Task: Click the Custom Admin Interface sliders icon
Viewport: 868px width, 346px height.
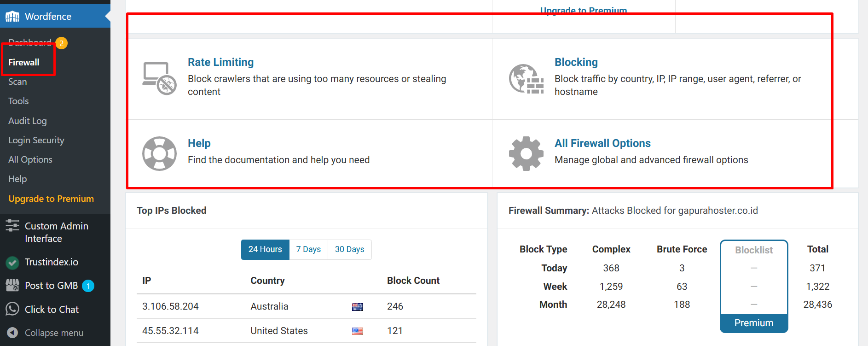Action: 12,226
